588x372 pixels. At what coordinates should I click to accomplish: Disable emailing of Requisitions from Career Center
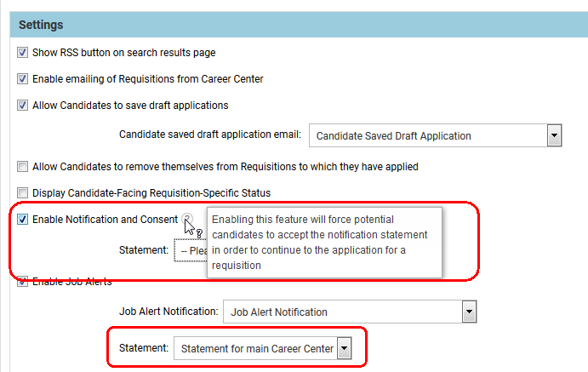coord(23,79)
